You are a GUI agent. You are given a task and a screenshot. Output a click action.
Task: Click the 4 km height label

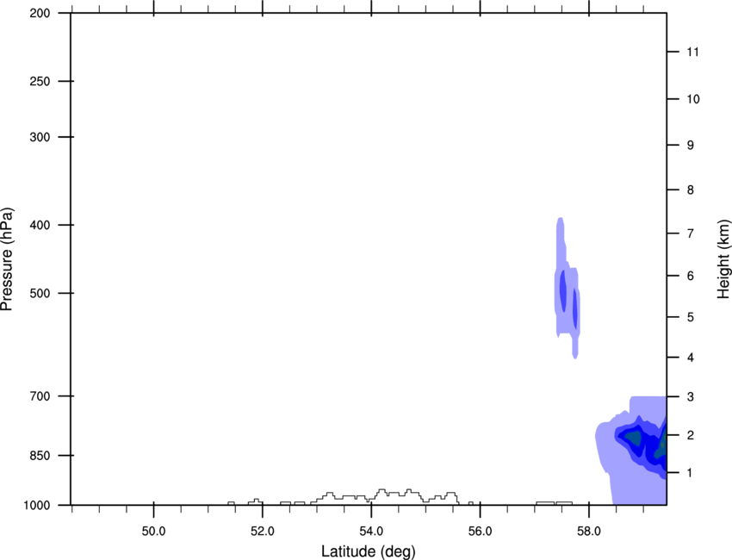click(691, 358)
